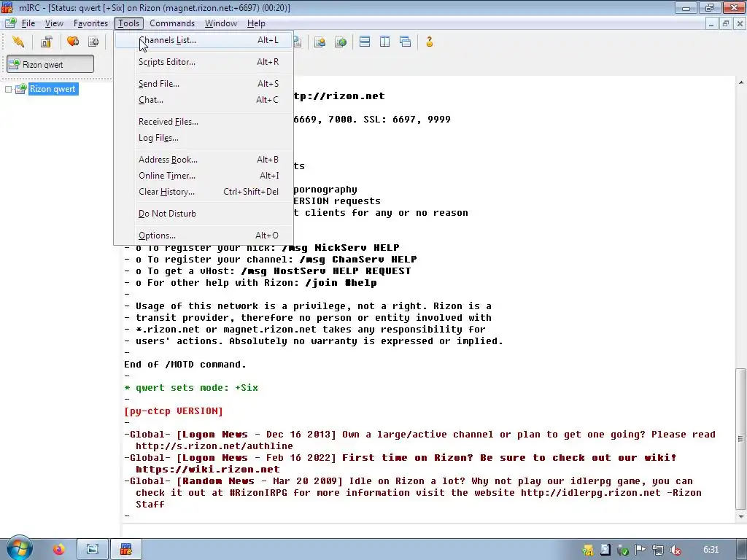The image size is (747, 560).
Task: Choose Scripts Editor from Tools menu
Action: tap(204, 62)
